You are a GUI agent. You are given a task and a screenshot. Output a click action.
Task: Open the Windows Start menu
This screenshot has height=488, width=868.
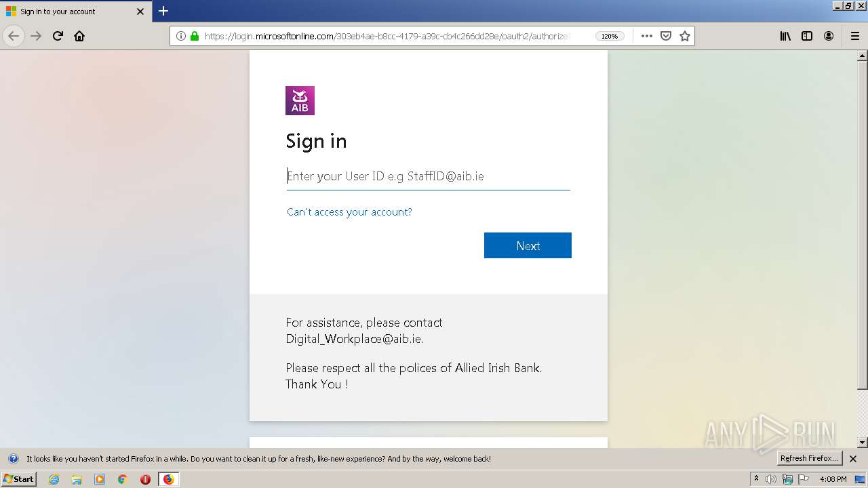coord(18,479)
